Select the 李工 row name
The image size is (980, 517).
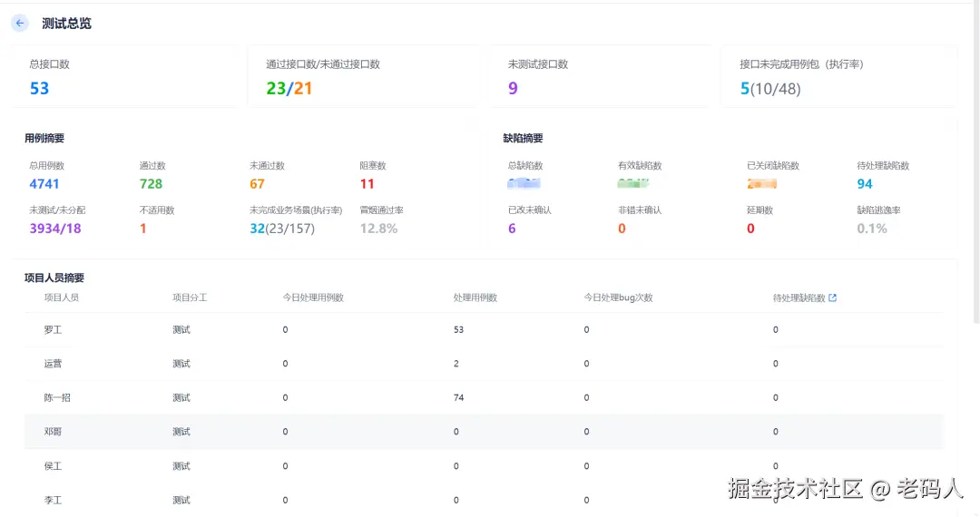(x=53, y=500)
